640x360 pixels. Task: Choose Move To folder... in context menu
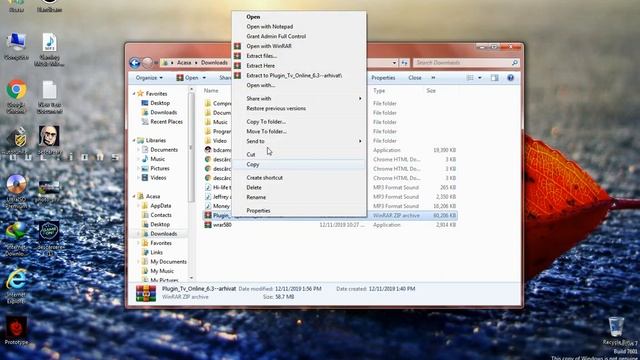point(299,131)
